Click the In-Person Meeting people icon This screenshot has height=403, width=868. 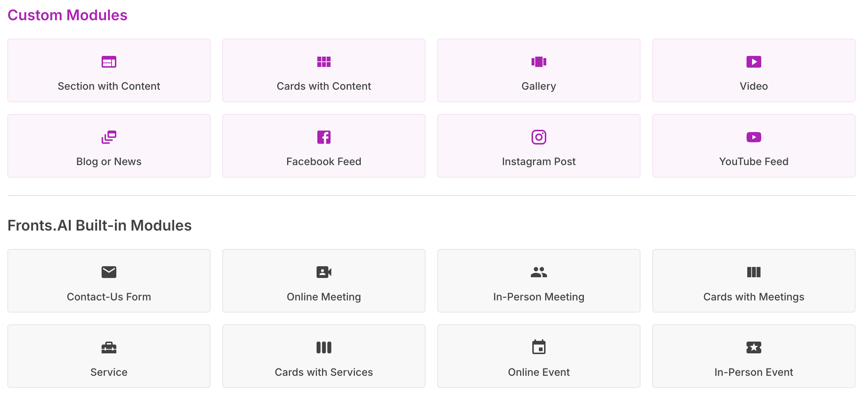tap(539, 272)
